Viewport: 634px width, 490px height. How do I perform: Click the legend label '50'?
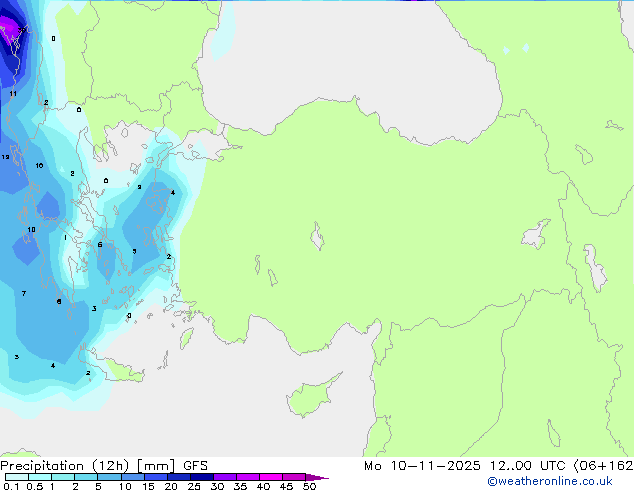309,486
